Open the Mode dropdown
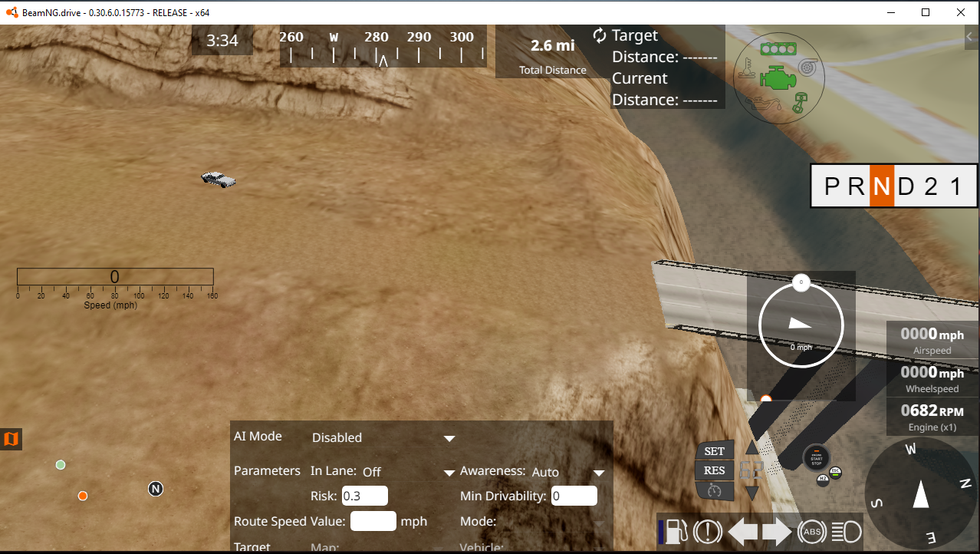The image size is (980, 554). pos(554,523)
